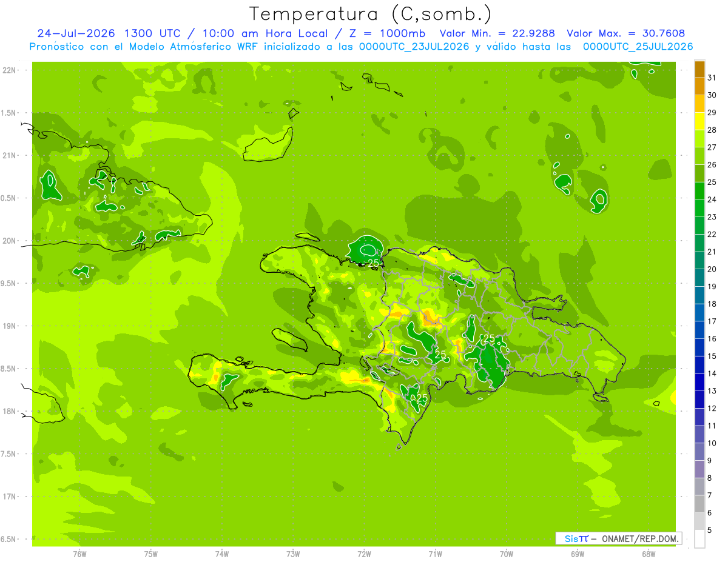Click the legend label "23"
728x562 pixels.
point(712,217)
